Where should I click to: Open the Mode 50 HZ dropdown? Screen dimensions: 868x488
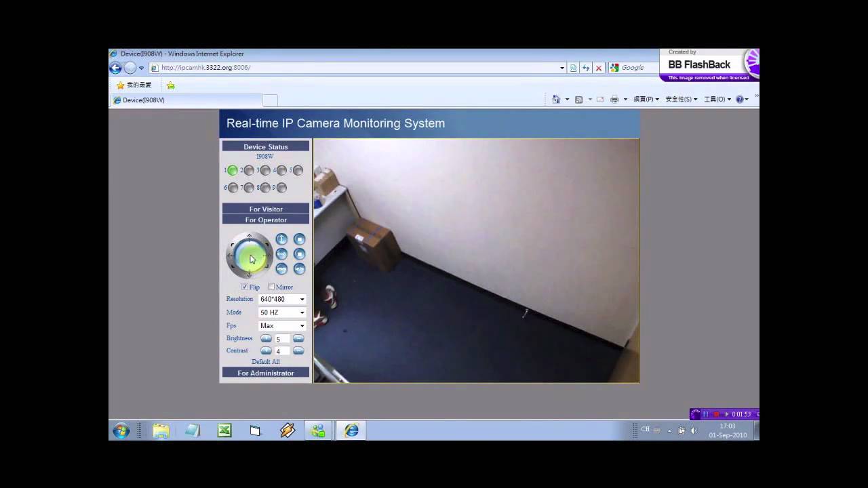(x=282, y=312)
